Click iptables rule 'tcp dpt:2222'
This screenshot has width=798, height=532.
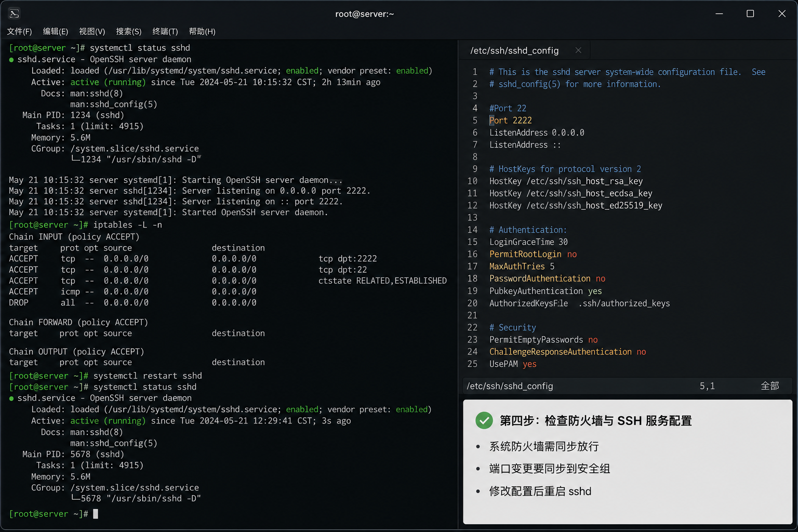(348, 259)
